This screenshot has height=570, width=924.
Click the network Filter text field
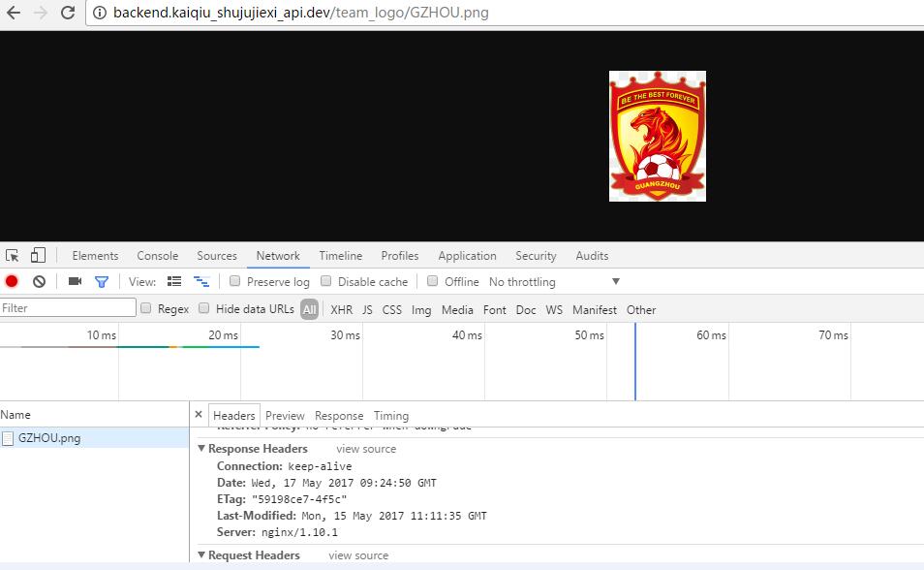tap(68, 308)
